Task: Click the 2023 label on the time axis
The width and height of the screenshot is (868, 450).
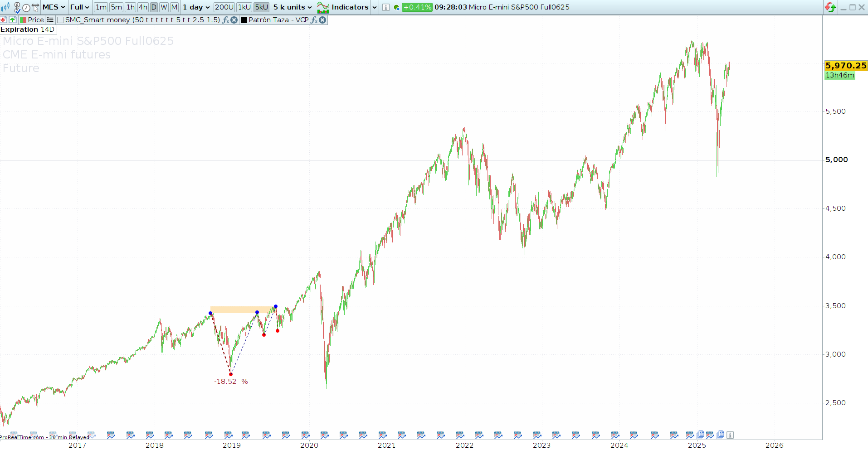Action: (541, 445)
